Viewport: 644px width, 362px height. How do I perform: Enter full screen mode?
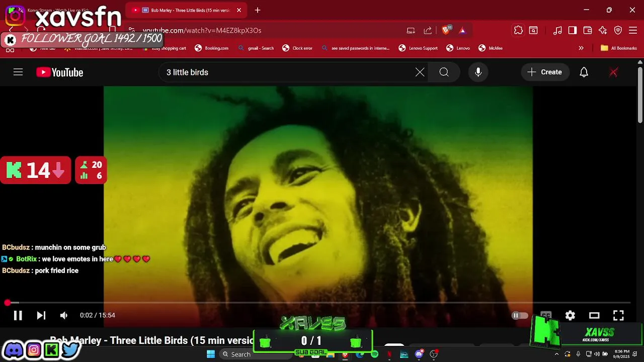[x=618, y=315]
